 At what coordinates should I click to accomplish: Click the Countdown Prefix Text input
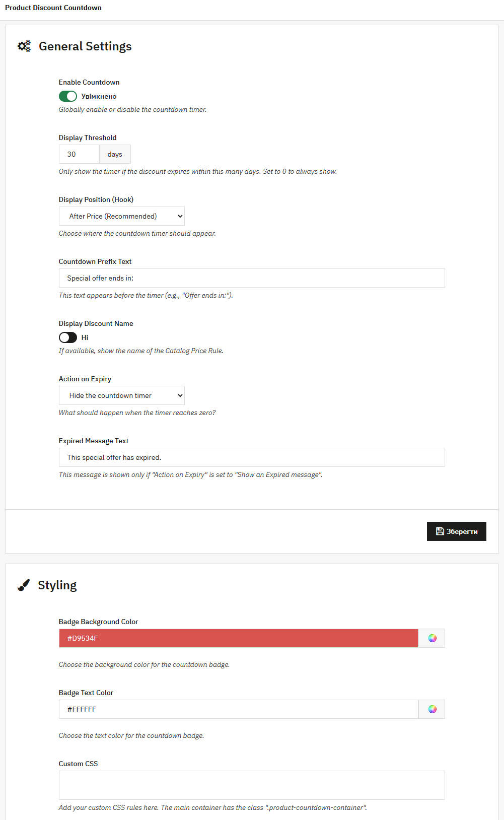[x=252, y=278]
